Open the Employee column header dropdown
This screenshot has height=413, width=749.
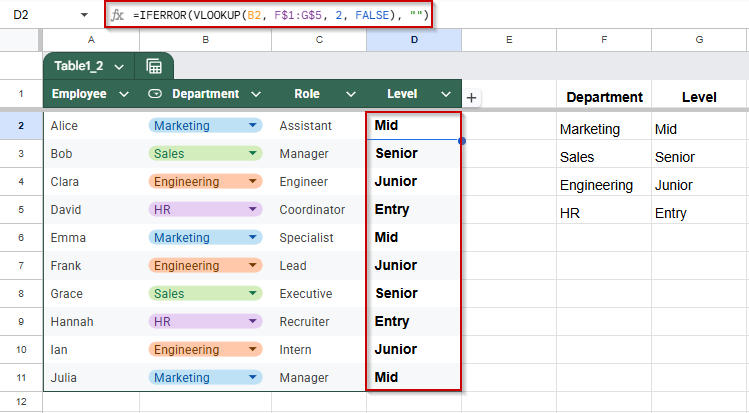click(x=124, y=94)
